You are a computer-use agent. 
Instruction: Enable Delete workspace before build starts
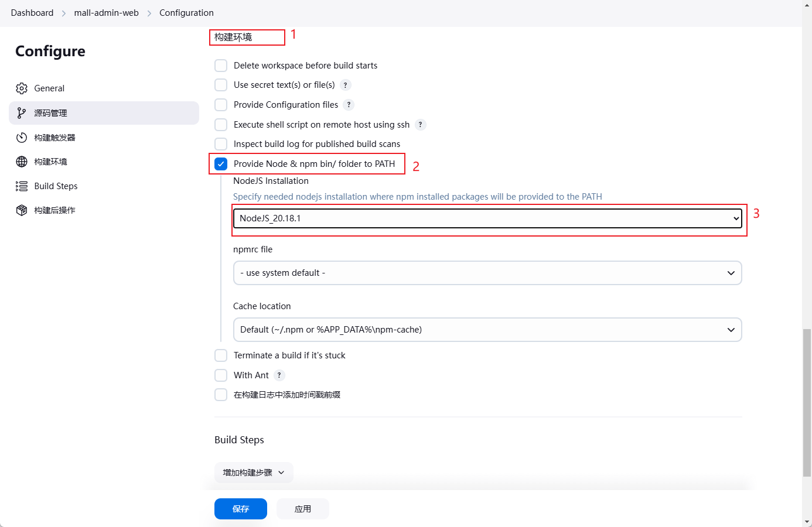pyautogui.click(x=221, y=66)
